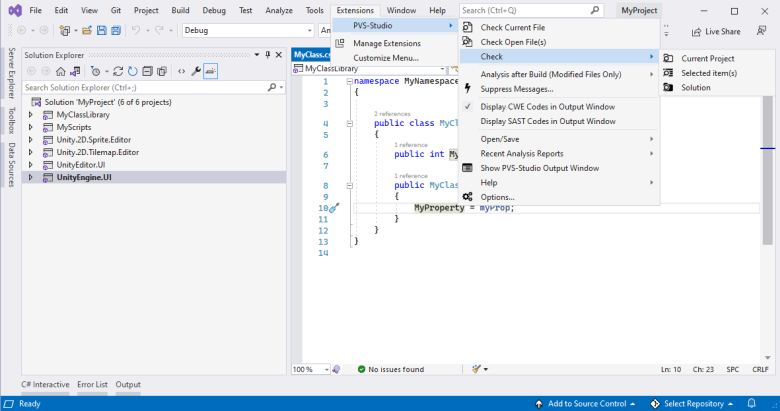Screen dimensions: 780x411
Task: Click the Solution Explorer Home icon
Action: pos(61,72)
